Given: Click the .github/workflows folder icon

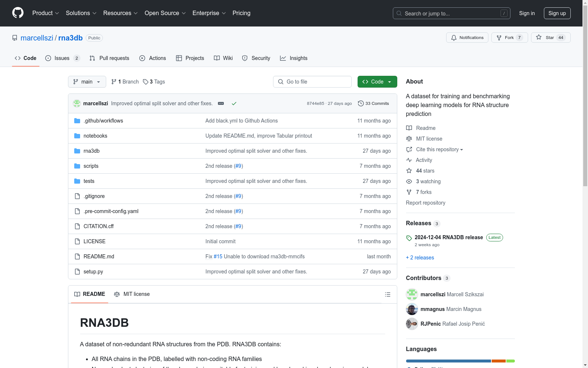Looking at the screenshot, I should 77,121.
